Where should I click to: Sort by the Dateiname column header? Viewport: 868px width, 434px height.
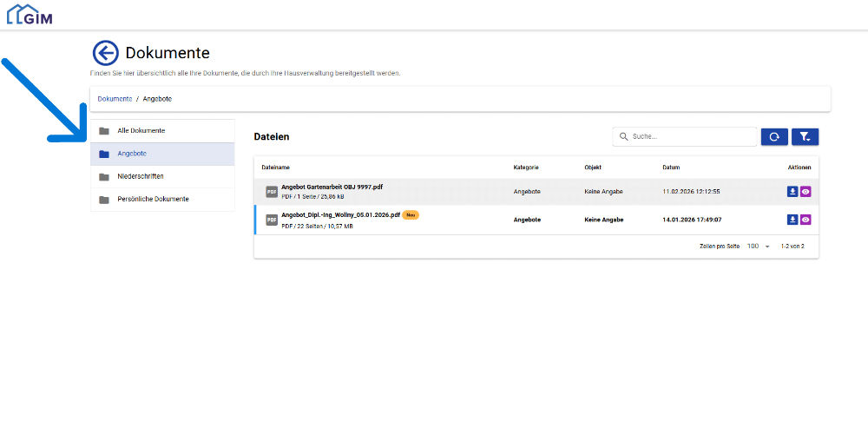pos(275,167)
